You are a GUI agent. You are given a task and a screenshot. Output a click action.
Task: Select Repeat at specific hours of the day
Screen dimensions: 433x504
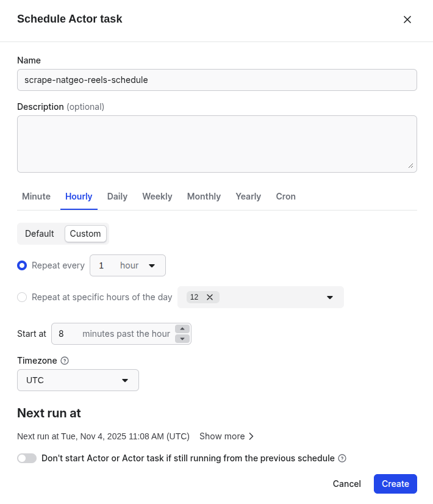coord(22,297)
